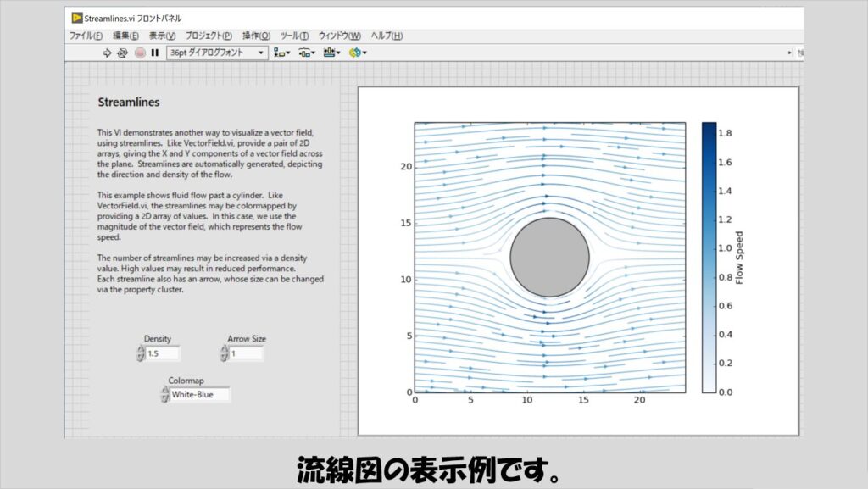Click the LabVIEW icon in the title bar

click(77, 18)
